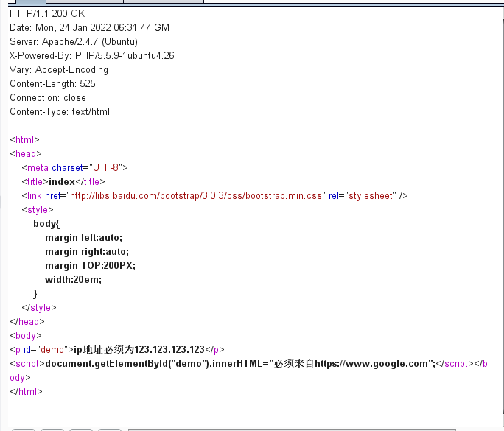The height and width of the screenshot is (431, 504).
Task: Click the opening <body> tag
Action: point(26,335)
